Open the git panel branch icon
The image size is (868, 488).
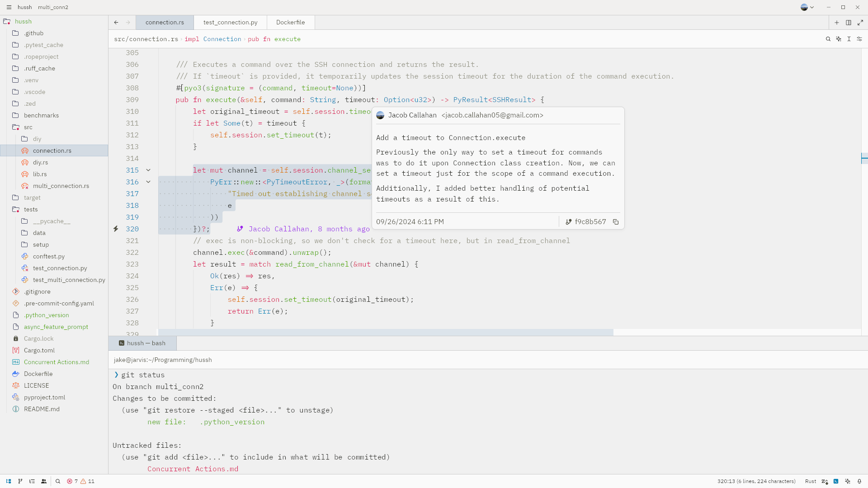(x=20, y=481)
